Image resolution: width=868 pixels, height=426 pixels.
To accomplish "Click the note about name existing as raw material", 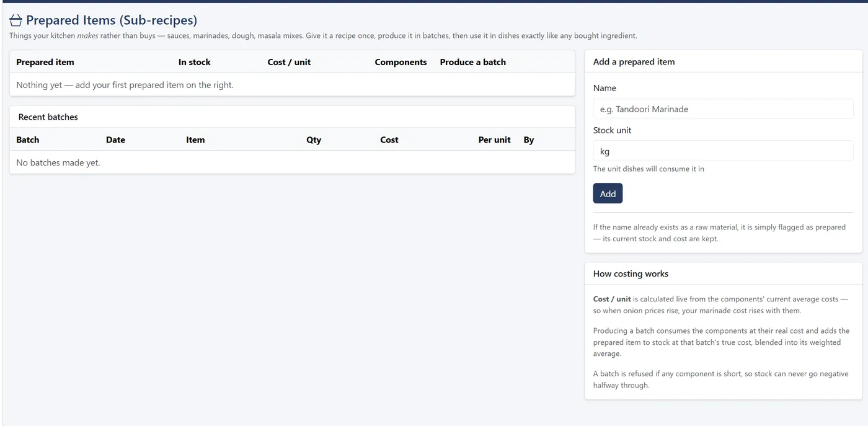I will coord(719,233).
